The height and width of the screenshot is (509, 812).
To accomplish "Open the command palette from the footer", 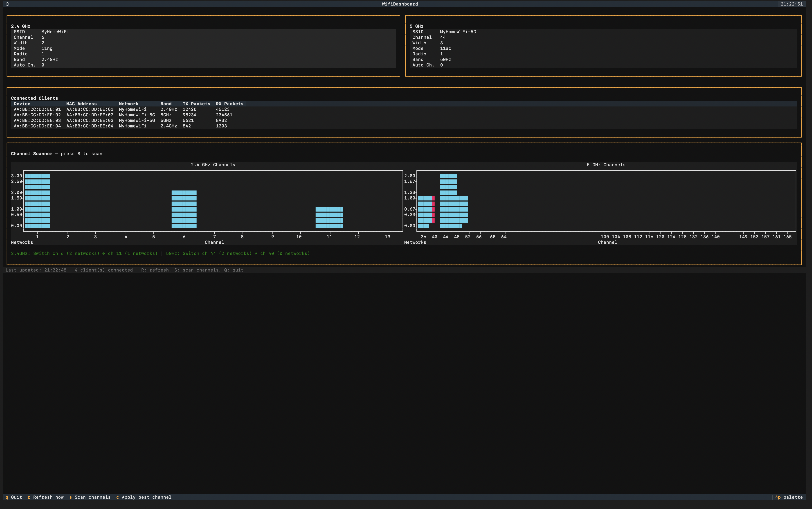I will pyautogui.click(x=789, y=497).
